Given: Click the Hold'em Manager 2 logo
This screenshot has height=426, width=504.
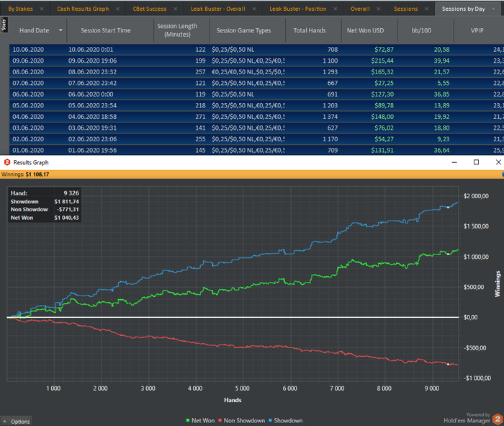Looking at the screenshot, I should tap(496, 417).
